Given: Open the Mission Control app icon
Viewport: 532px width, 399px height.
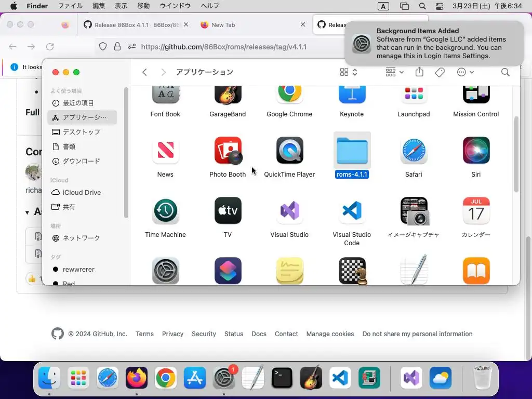Looking at the screenshot, I should tap(476, 95).
